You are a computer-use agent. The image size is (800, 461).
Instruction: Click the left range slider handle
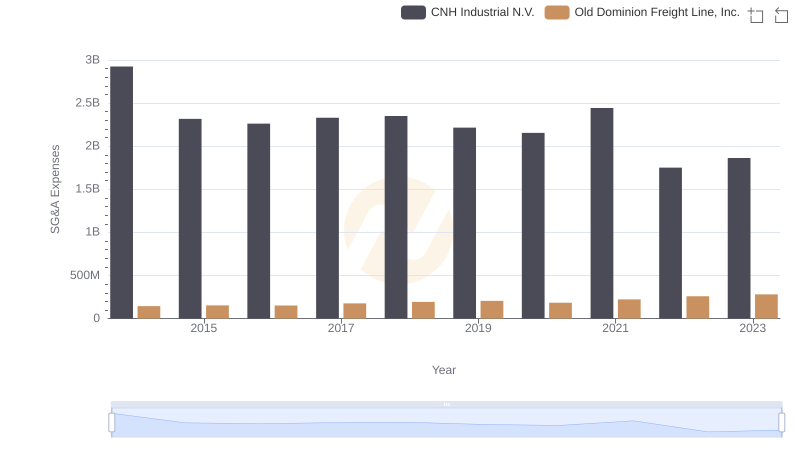tap(112, 423)
